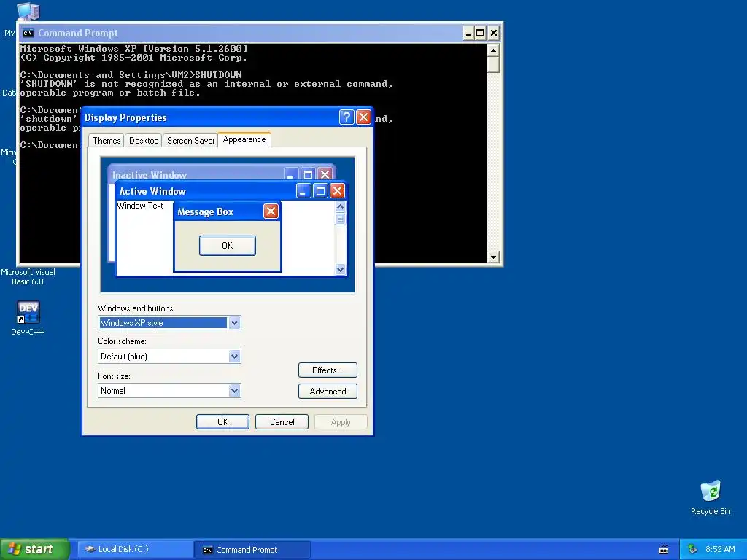
Task: Switch to the Screen Saver tab
Action: [x=190, y=141]
